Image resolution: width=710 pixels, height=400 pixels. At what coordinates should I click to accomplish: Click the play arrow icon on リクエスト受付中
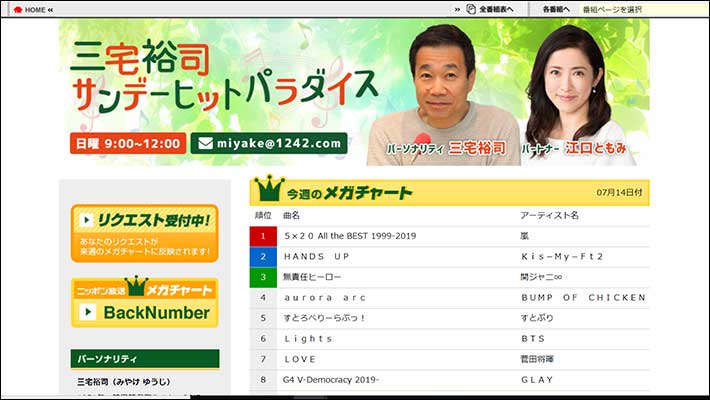86,220
